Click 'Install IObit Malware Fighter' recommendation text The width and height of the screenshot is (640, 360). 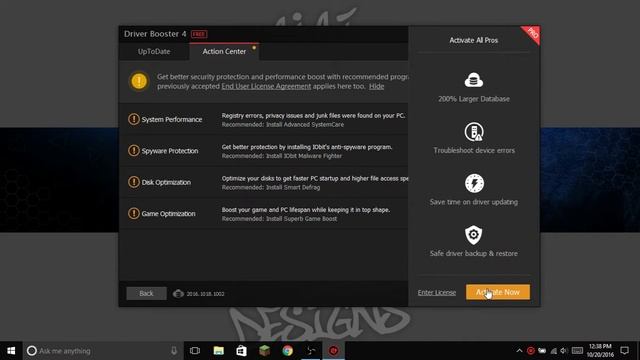coord(304,156)
